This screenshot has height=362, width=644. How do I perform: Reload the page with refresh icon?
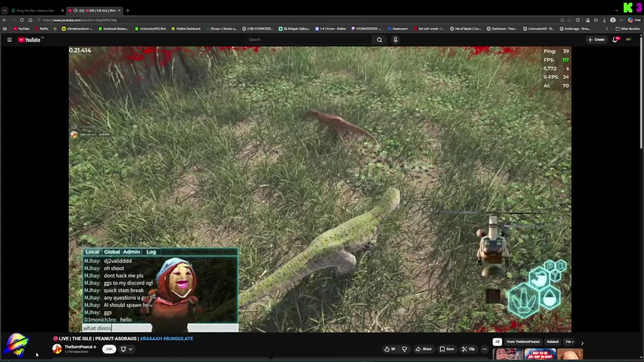(x=22, y=20)
